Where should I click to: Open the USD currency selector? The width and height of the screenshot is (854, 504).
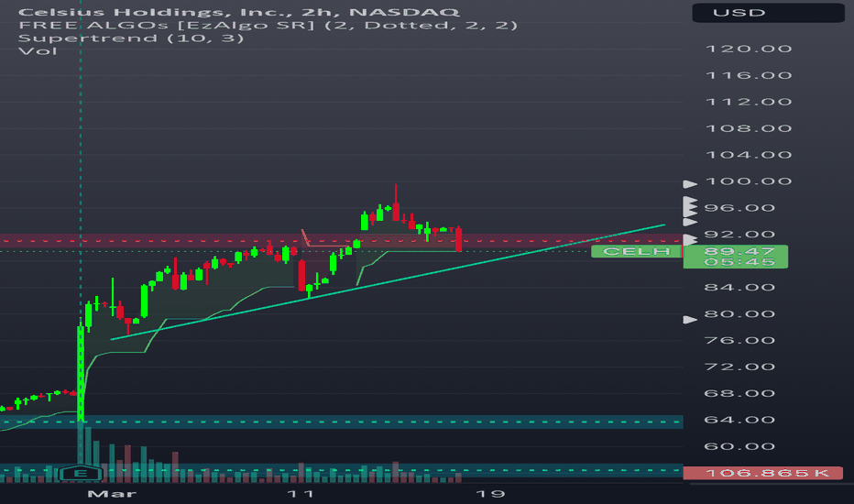point(768,13)
